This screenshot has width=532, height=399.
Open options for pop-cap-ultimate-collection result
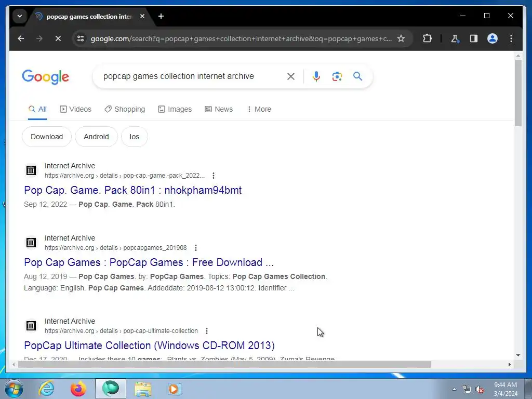coord(207,331)
